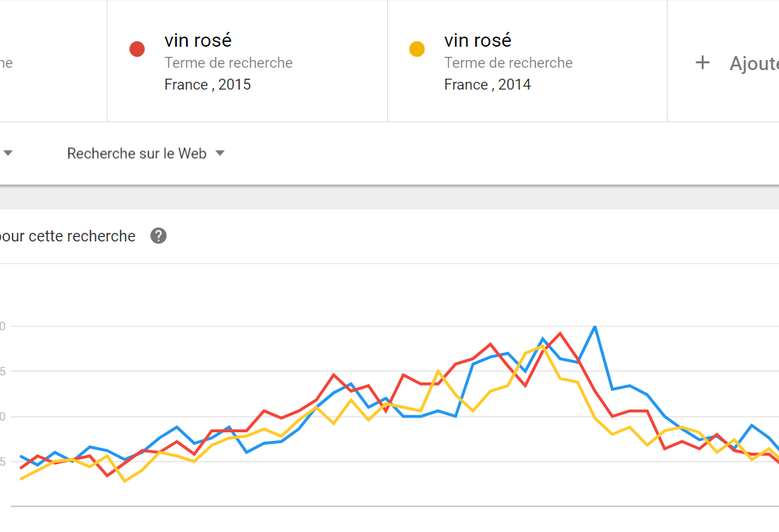Image resolution: width=779 pixels, height=532 pixels.
Task: Click Terme de recherche under 2014 term
Action: (x=508, y=62)
